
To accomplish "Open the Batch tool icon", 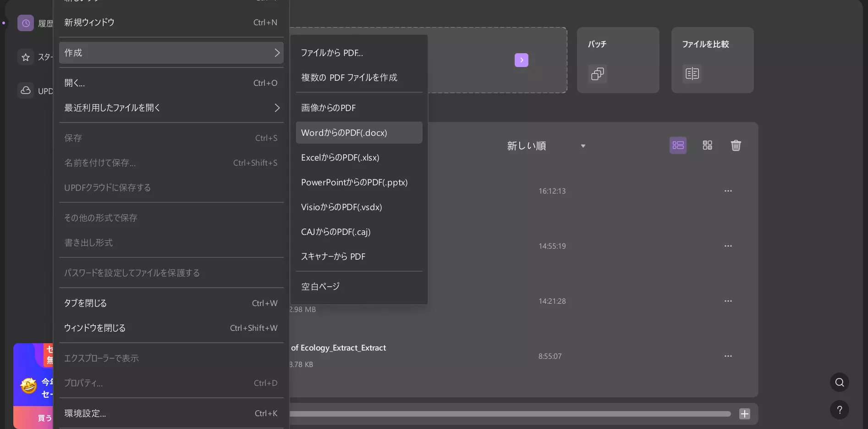I will click(598, 74).
